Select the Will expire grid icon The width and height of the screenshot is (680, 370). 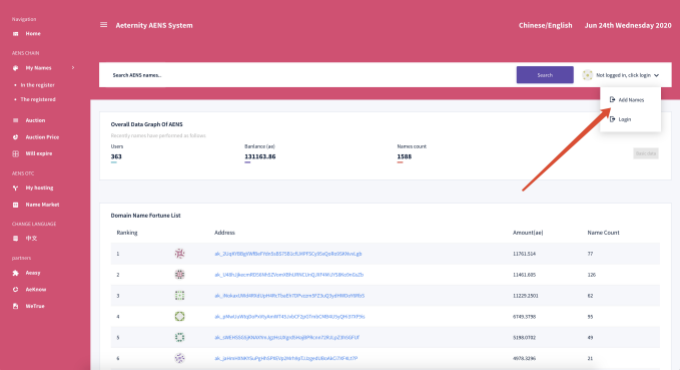(x=16, y=154)
